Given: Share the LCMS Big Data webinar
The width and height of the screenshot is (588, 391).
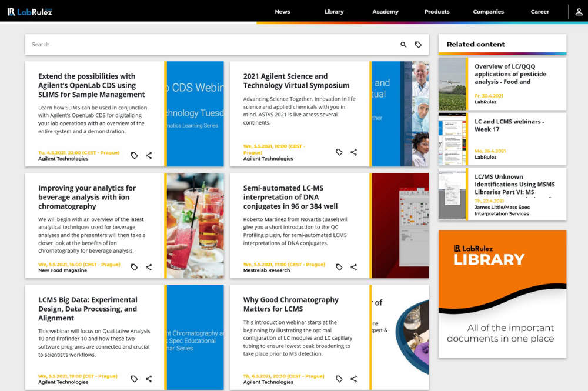Looking at the screenshot, I should coord(149,379).
